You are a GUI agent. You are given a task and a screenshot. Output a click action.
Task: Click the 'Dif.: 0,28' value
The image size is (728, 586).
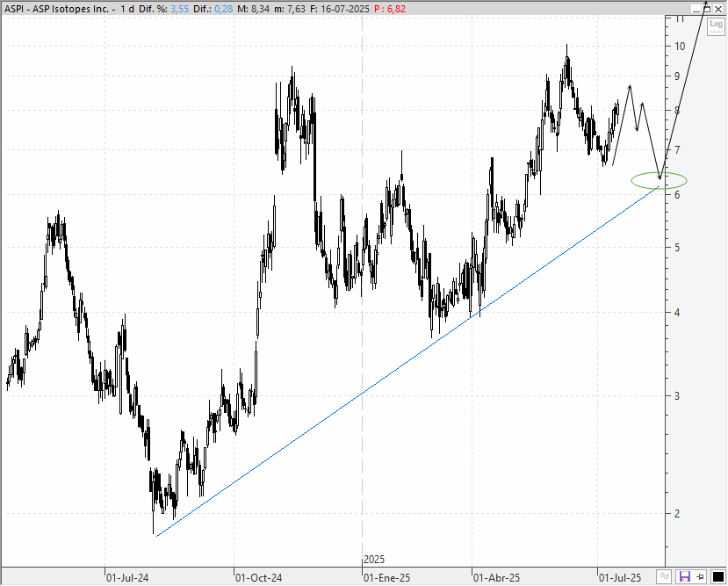click(x=213, y=9)
